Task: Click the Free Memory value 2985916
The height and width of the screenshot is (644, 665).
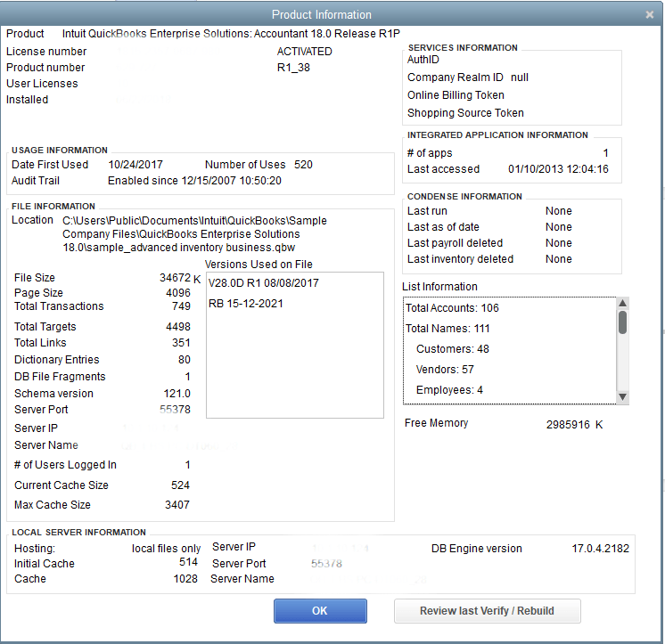Action: pos(568,425)
